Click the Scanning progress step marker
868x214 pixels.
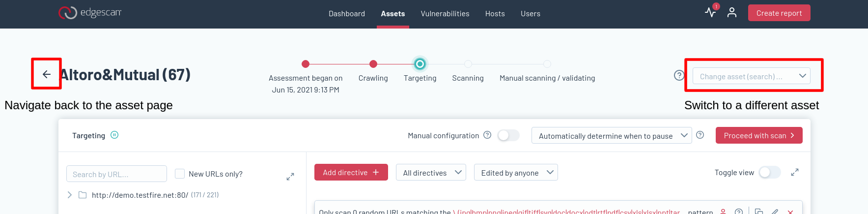(468, 64)
